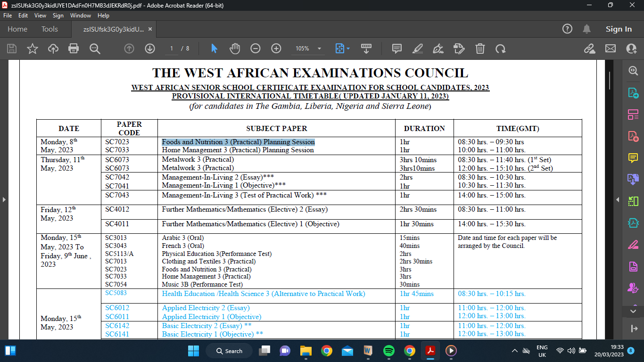Toggle the navigation pane open
Screen dimensions: 644x362
coord(5,200)
